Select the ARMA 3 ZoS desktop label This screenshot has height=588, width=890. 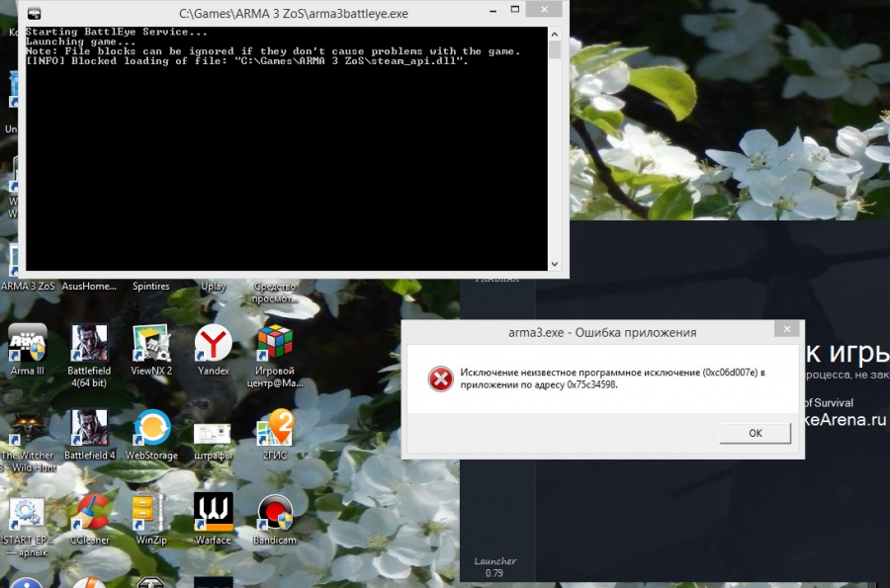28,287
